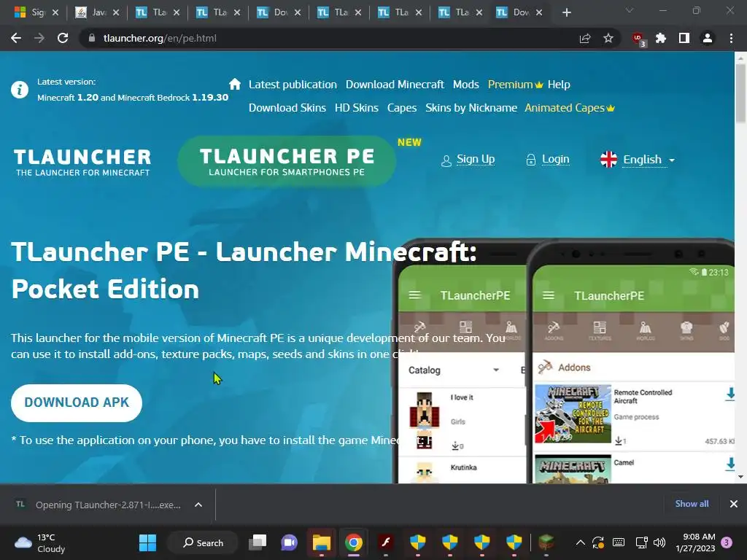This screenshot has width=747, height=560.
Task: Open a new browser tab
Action: point(566,12)
